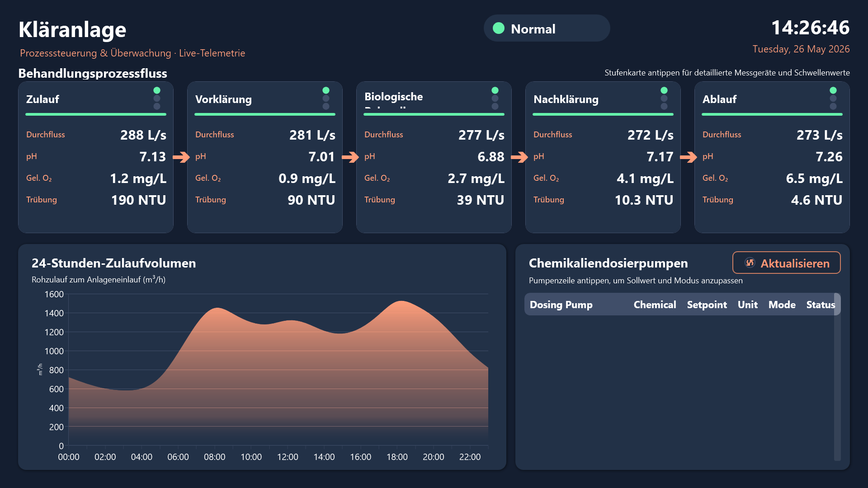
Task: Click the refresh icon in Aktualisieren button
Action: tap(750, 263)
